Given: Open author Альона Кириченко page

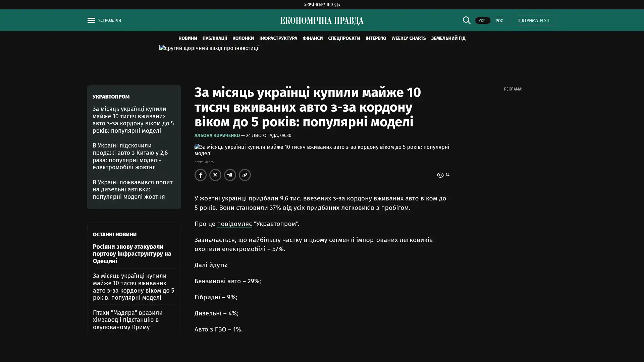Looking at the screenshot, I should (217, 135).
